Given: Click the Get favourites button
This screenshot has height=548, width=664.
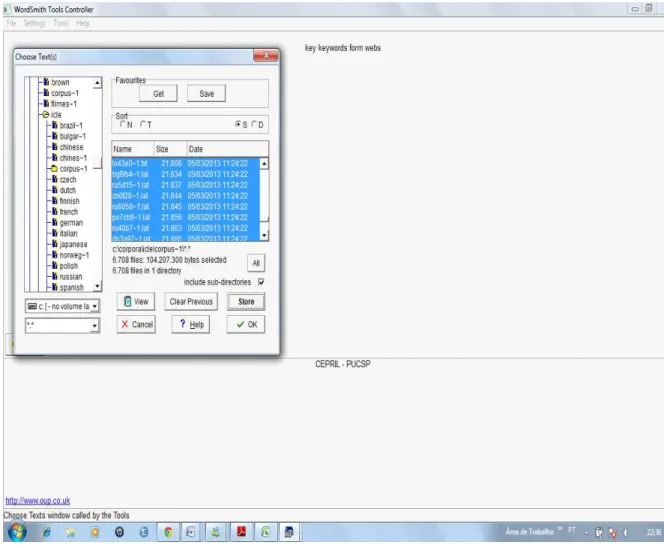Looking at the screenshot, I should tap(158, 94).
